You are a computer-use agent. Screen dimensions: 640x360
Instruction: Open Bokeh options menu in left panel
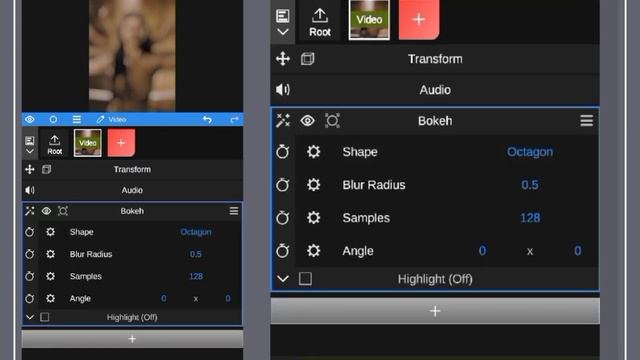233,211
